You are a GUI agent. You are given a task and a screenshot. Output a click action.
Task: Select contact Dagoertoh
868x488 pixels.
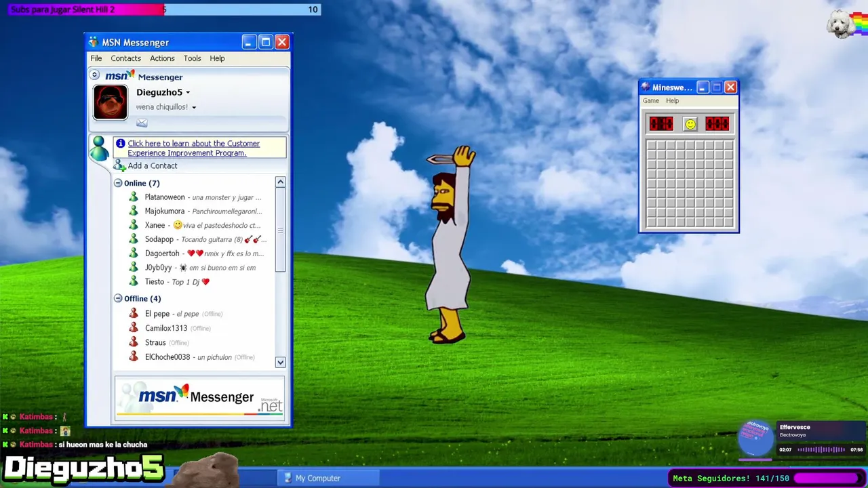(162, 253)
